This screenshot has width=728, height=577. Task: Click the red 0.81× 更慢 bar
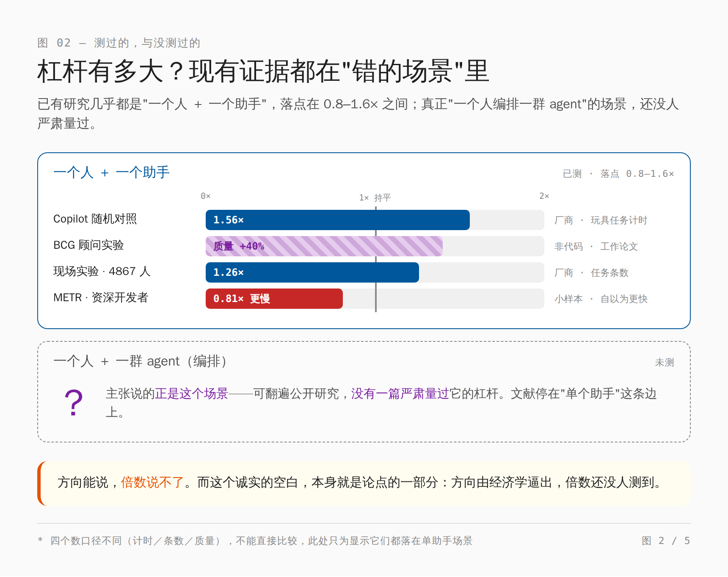coord(274,299)
